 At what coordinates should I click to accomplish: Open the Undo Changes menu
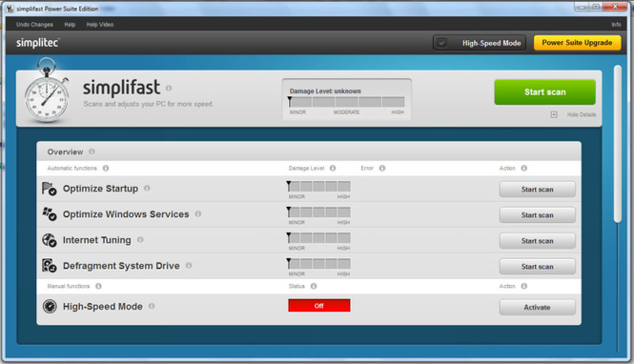tap(34, 25)
